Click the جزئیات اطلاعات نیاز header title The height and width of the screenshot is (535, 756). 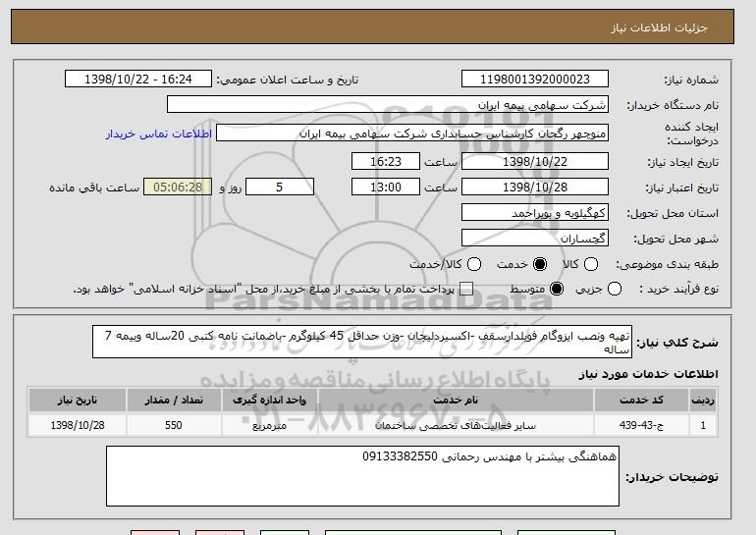tap(659, 27)
